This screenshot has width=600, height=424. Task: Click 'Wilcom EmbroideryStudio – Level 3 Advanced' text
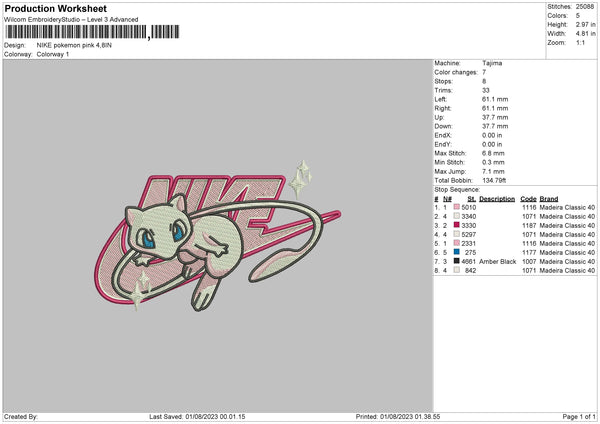click(71, 20)
